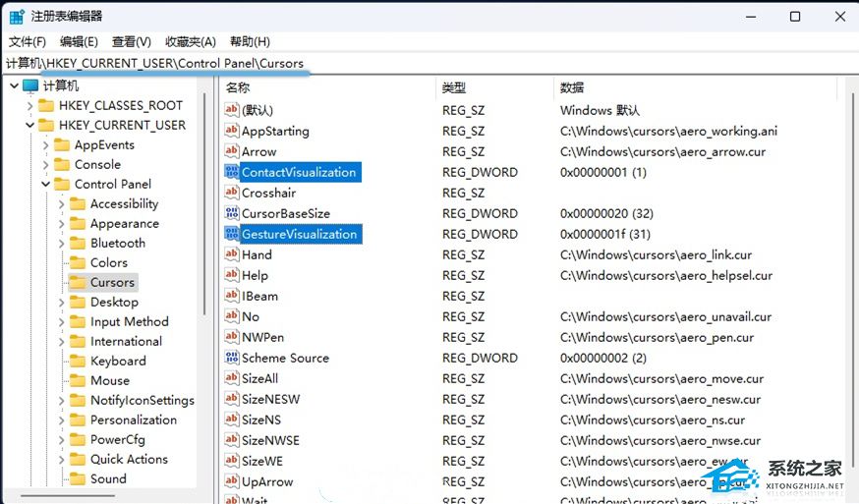Collapse the HKEY_CURRENT_USER branch
Viewport: 859px width, 504px height.
pyautogui.click(x=30, y=125)
